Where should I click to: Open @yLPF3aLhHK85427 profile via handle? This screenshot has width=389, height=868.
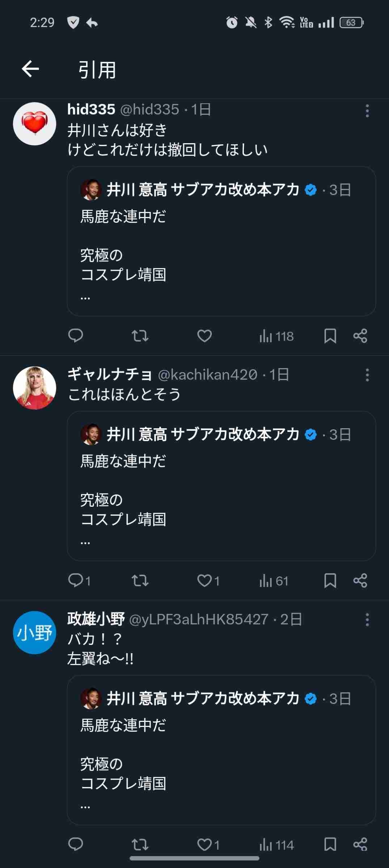[199, 620]
